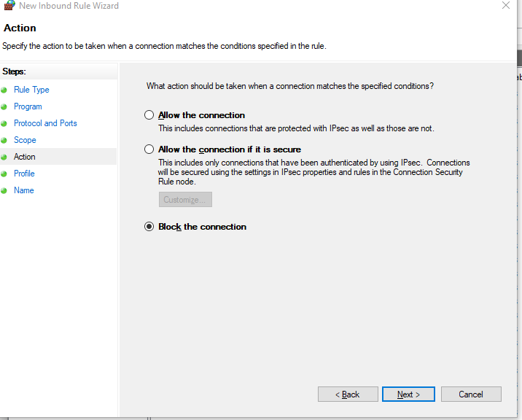This screenshot has height=420, width=522.
Task: Click the greyed-out Customize button
Action: [185, 200]
